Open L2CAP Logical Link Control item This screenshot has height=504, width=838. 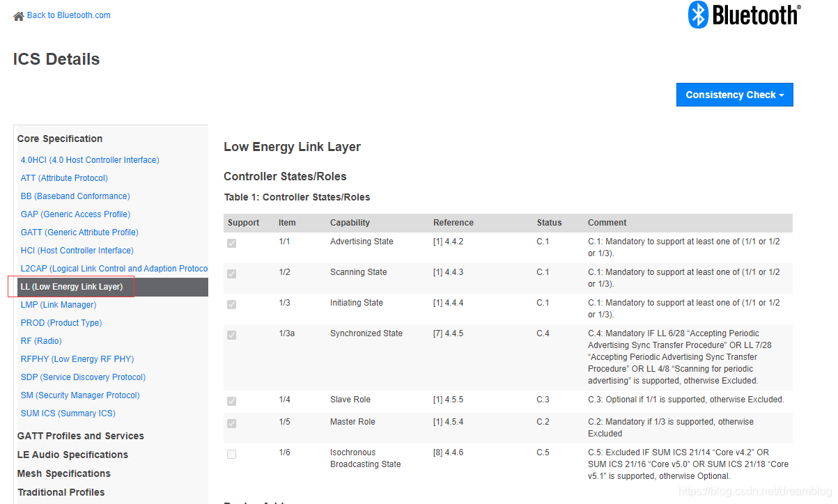[114, 269]
